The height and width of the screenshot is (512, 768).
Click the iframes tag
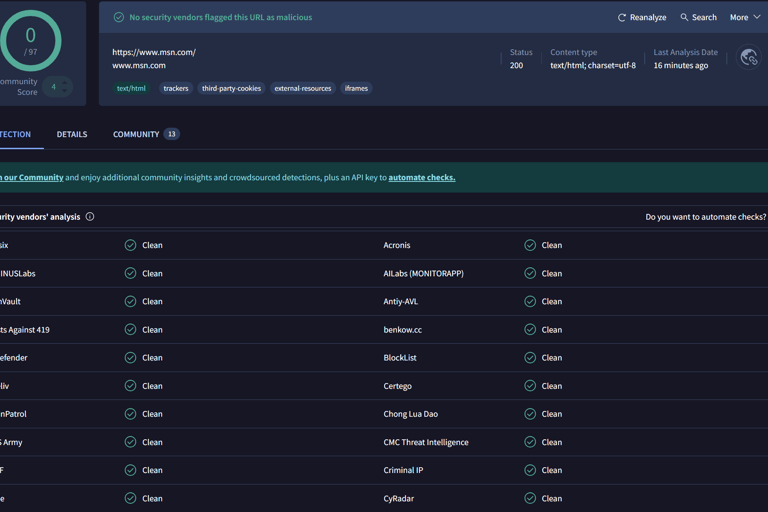356,88
